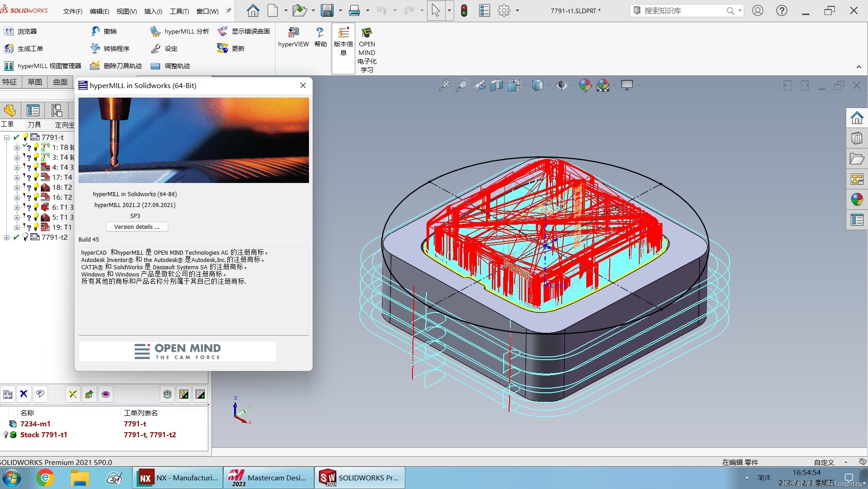The height and width of the screenshot is (489, 868).
Task: Toggle visibility bulb of joblist 7791-t2
Action: click(25, 237)
